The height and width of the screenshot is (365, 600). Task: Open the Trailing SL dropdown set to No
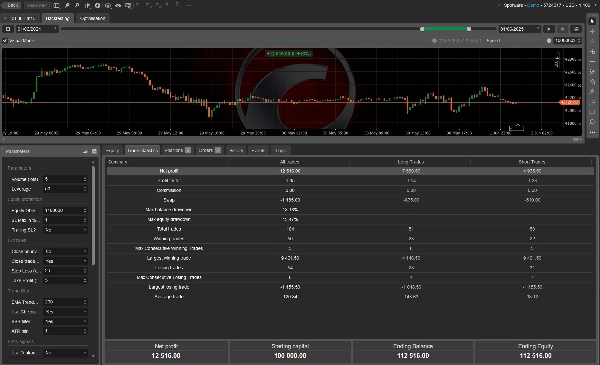(x=65, y=230)
